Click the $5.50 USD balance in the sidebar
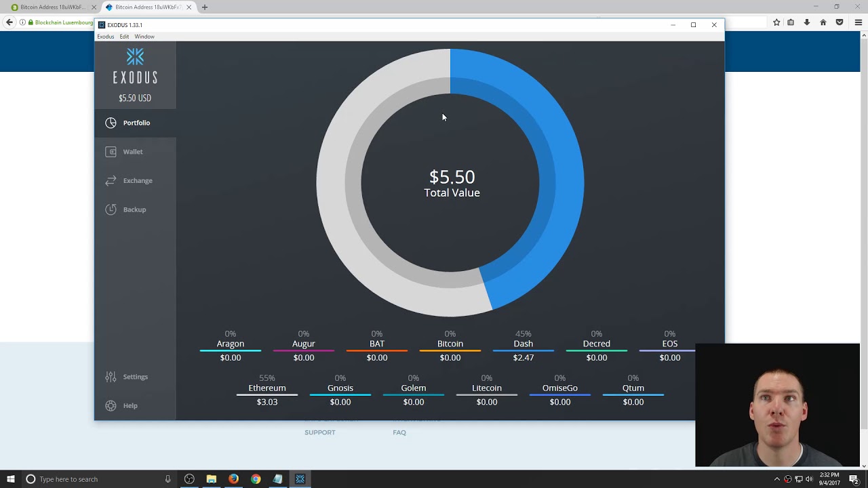Image resolution: width=868 pixels, height=488 pixels. click(135, 98)
